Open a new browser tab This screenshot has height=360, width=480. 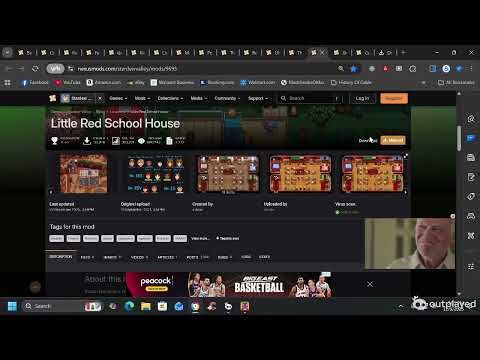403,52
